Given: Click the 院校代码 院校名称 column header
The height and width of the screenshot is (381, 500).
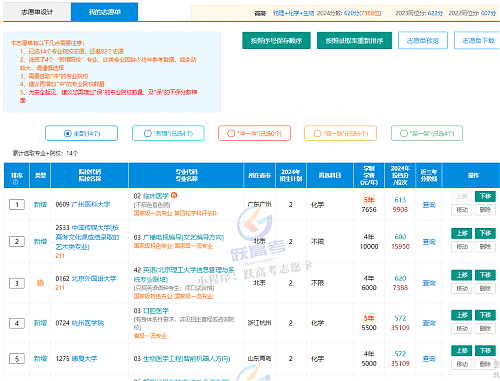Looking at the screenshot, I should coord(90,175).
